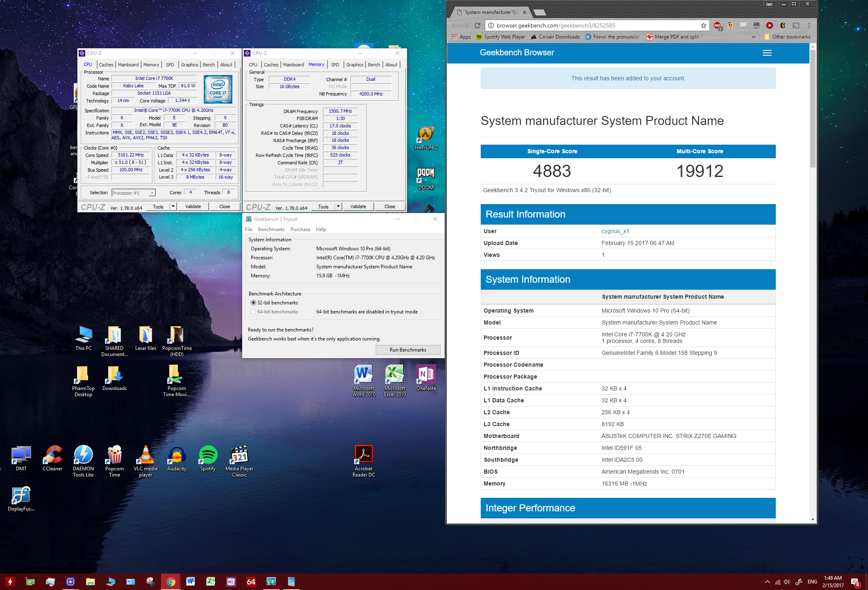
Task: Switch to Caches tab in left CPU-Z
Action: tap(106, 65)
